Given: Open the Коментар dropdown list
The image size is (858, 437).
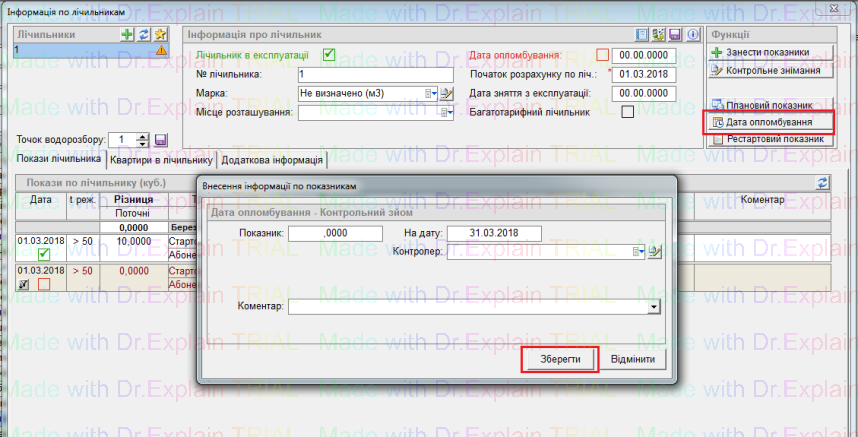Looking at the screenshot, I should 654,306.
